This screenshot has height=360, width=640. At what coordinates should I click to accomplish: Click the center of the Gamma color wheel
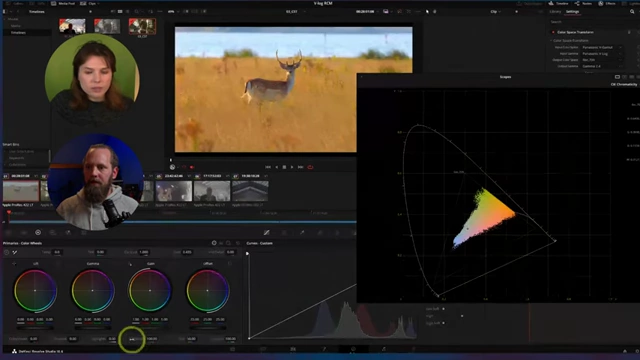coord(93,291)
